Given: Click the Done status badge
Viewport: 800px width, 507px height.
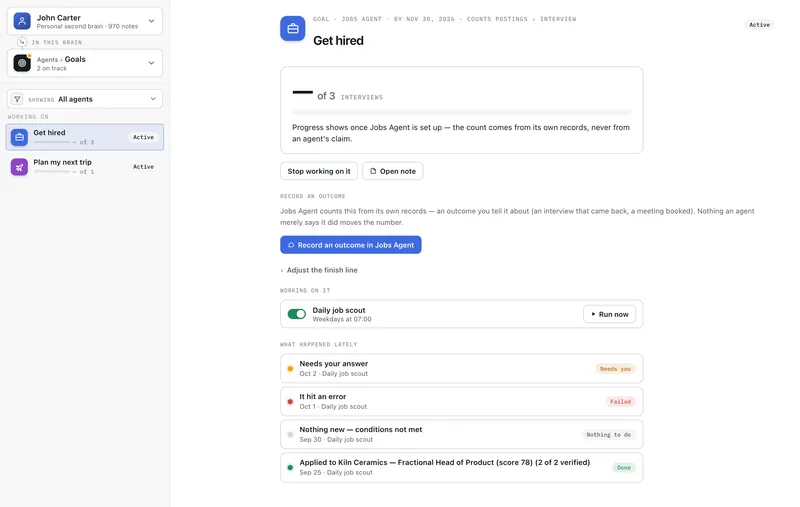Looking at the screenshot, I should [623, 468].
